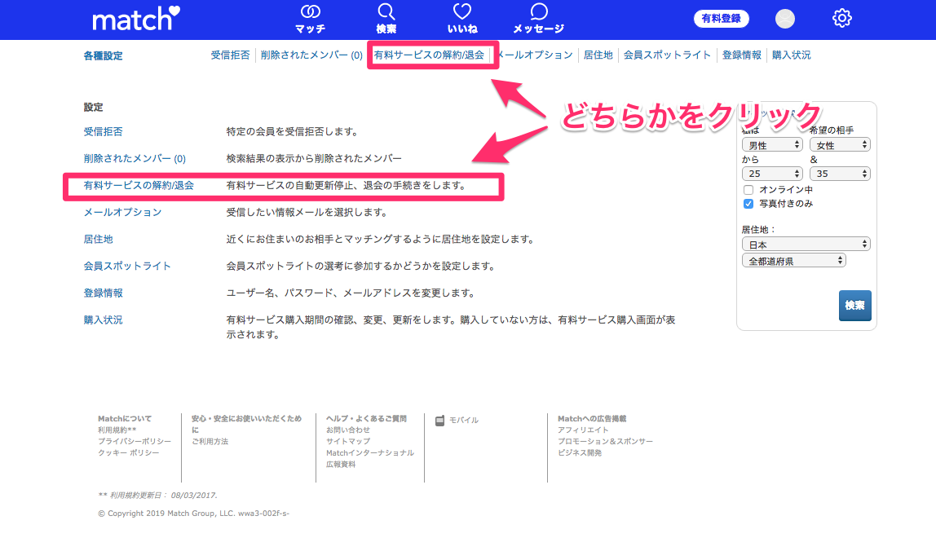Open 広報資料 footer link

[x=340, y=464]
